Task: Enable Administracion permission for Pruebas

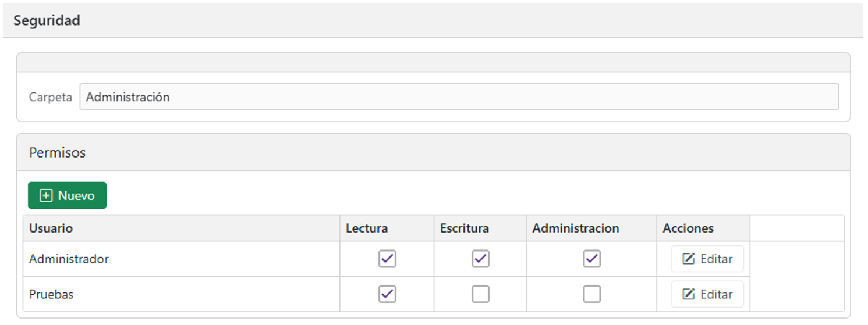Action: coord(591,294)
